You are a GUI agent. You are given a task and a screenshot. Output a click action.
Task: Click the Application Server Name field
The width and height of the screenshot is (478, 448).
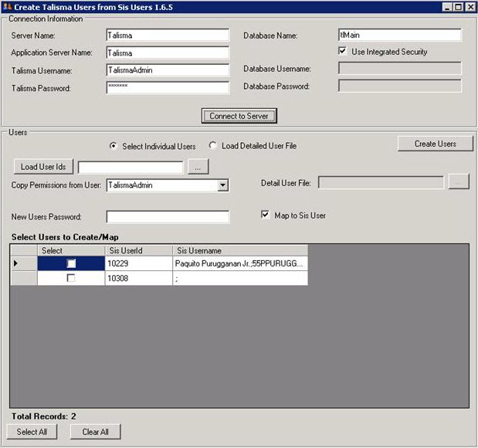pos(168,53)
